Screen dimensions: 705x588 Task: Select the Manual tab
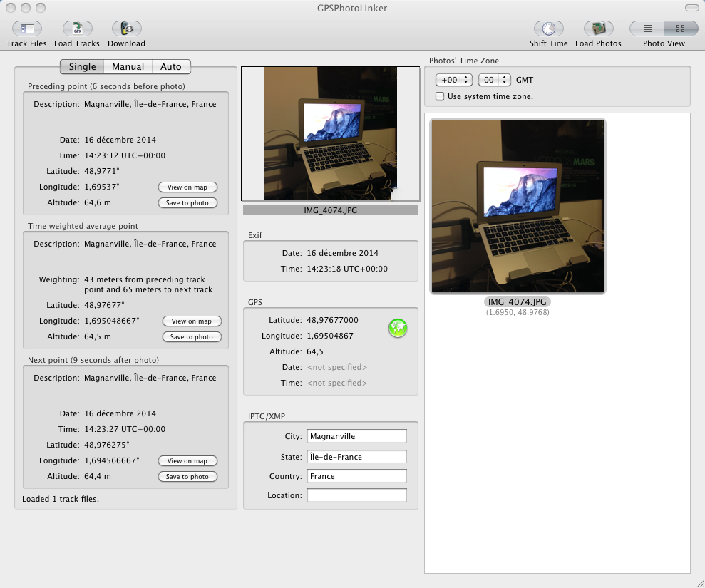click(x=128, y=66)
